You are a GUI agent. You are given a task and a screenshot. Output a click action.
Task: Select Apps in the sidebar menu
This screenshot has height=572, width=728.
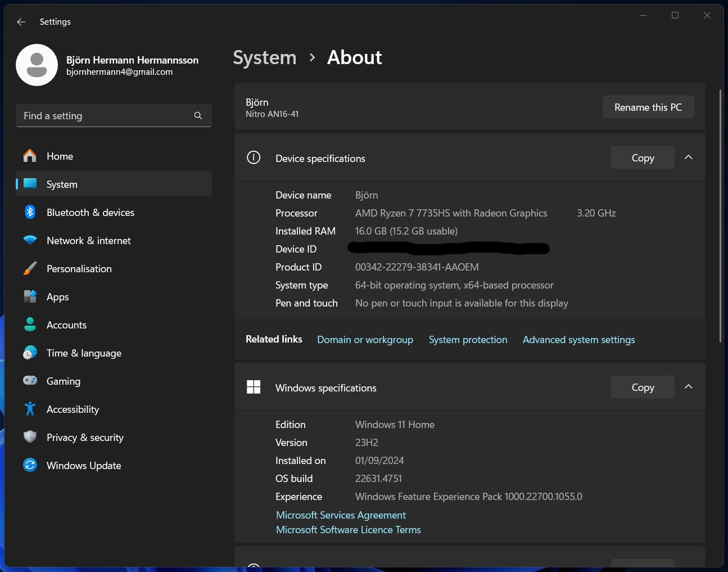click(57, 297)
